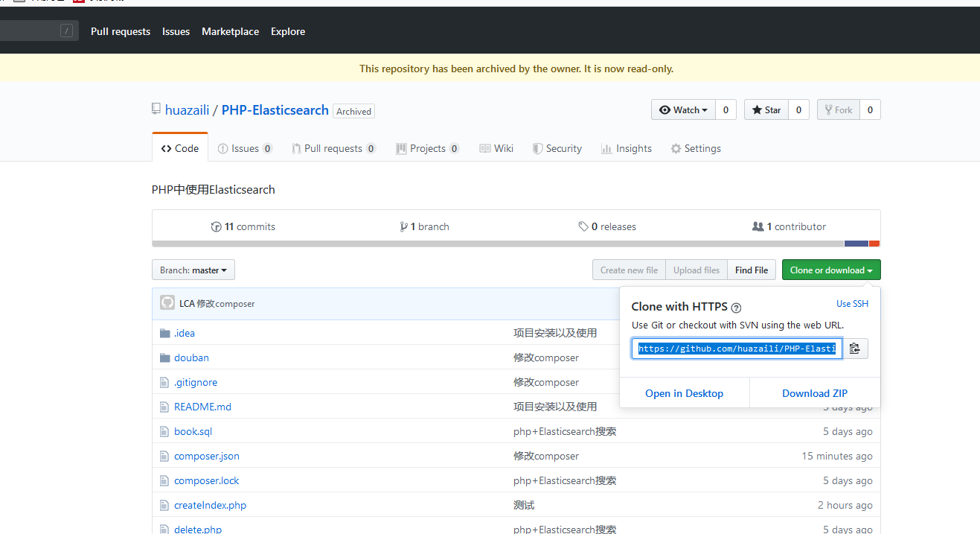
Task: Click the star count next to Star
Action: tap(798, 109)
